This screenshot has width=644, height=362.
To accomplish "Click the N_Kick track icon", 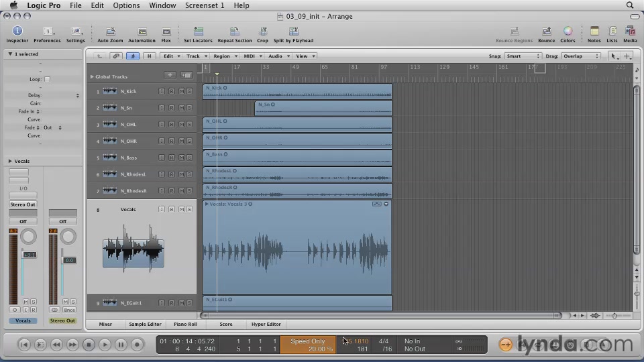I will [x=109, y=91].
